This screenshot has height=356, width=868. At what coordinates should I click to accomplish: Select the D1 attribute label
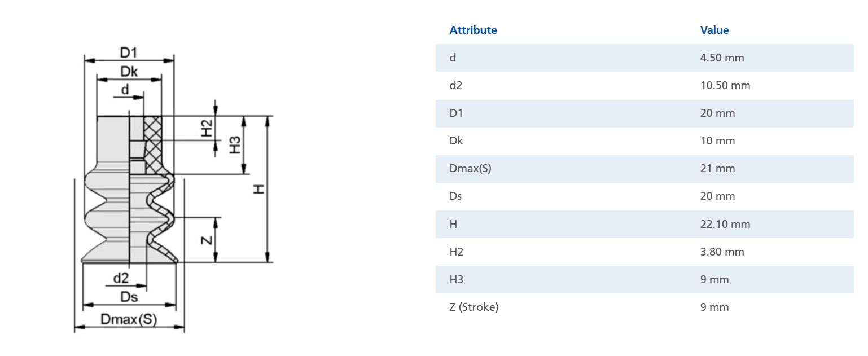456,113
